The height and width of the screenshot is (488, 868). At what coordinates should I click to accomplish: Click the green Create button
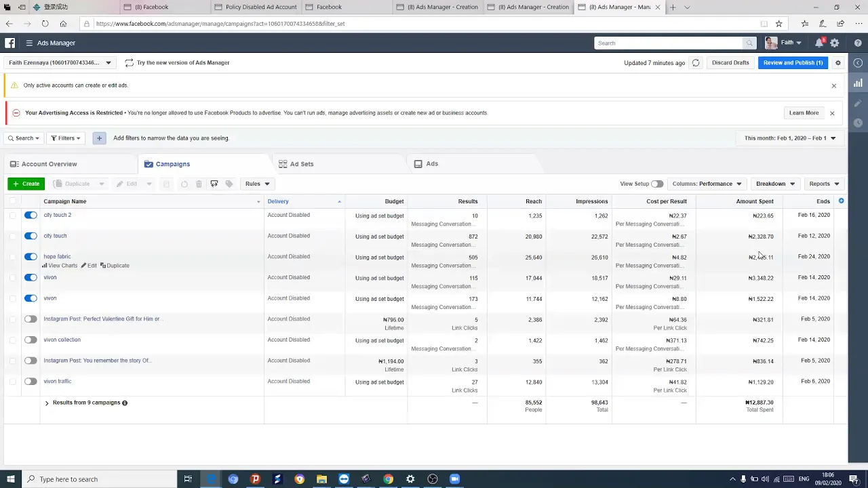pyautogui.click(x=26, y=184)
